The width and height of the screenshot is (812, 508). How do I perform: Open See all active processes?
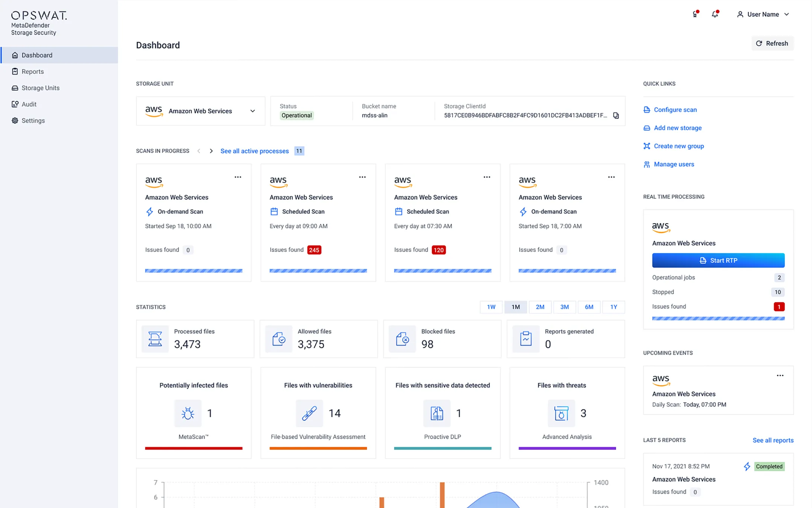click(254, 151)
